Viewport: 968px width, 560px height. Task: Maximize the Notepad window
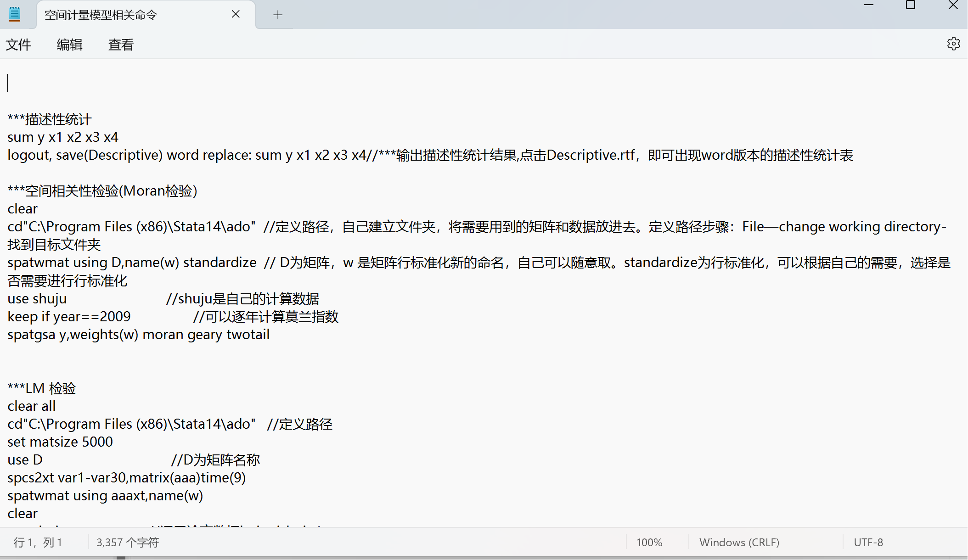tap(911, 6)
